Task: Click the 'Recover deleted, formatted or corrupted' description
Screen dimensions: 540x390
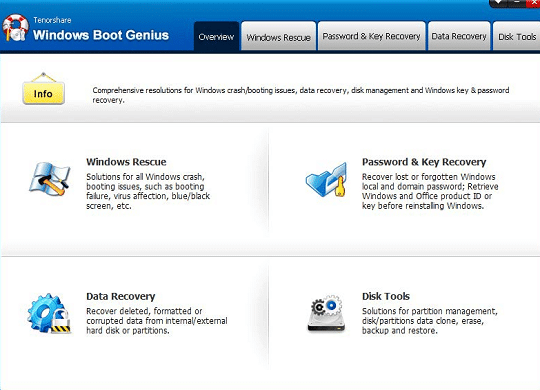Action: pos(157,321)
